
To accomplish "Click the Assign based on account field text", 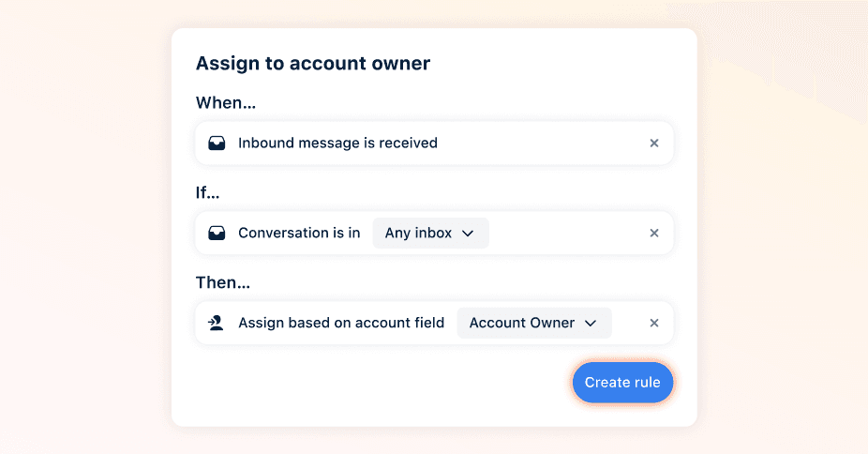I will click(x=341, y=323).
